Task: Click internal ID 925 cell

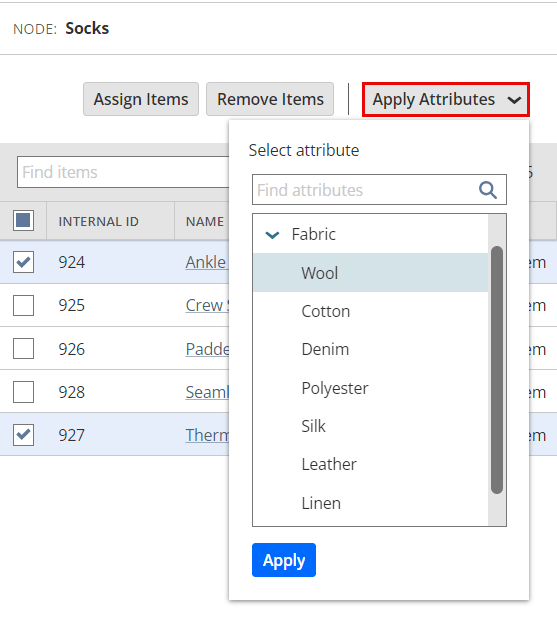Action: tap(72, 306)
